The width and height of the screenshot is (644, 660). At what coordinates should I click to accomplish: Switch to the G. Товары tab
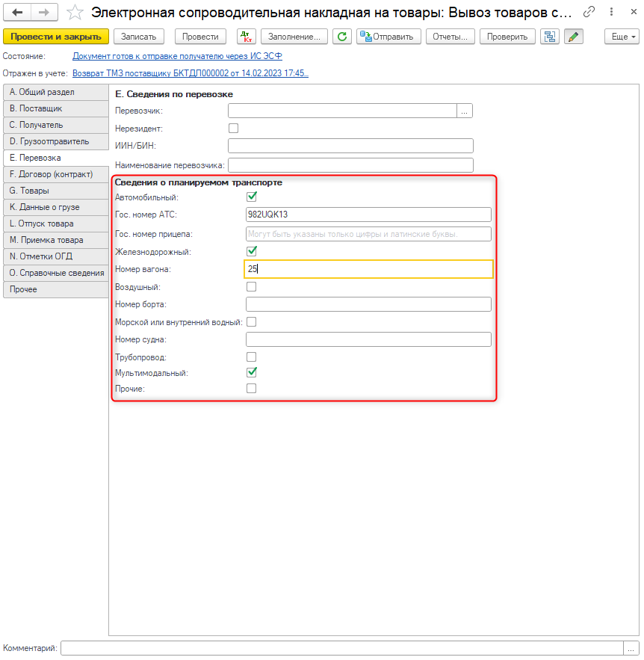click(55, 191)
